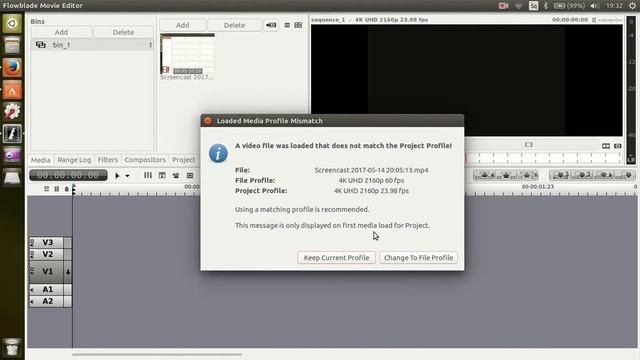Image resolution: width=640 pixels, height=360 pixels.
Task: Open the system settings gear in top bar
Action: coord(632,6)
